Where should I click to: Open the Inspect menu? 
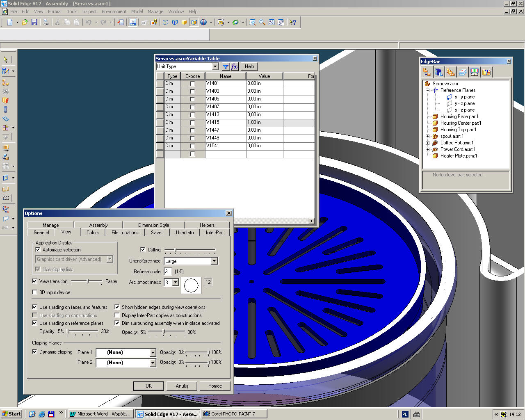(89, 11)
